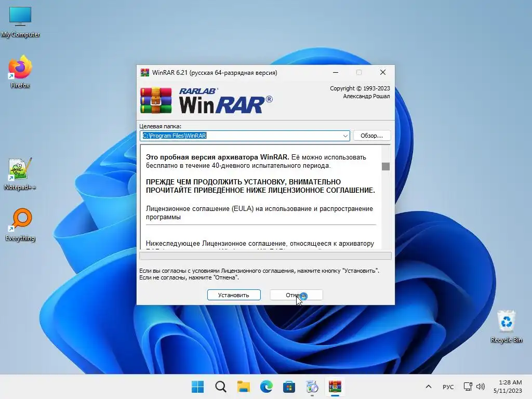
Task: Click 'Copyright © 1993-2023' text
Action: (x=360, y=88)
